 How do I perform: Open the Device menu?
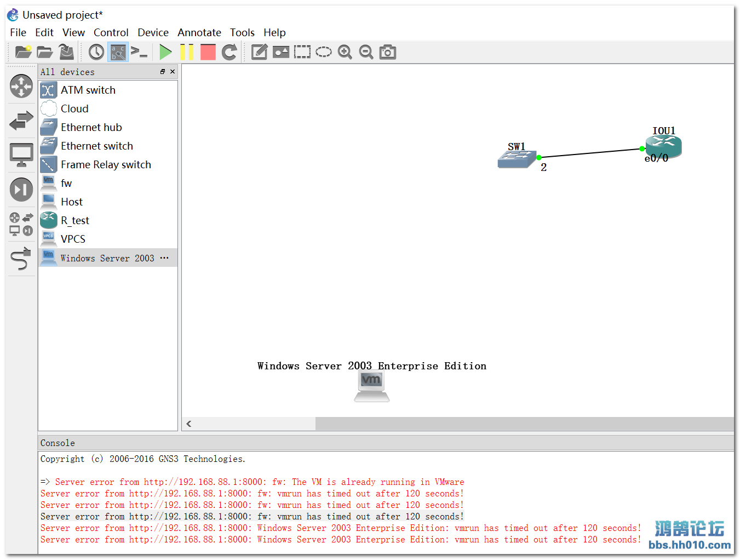(153, 32)
